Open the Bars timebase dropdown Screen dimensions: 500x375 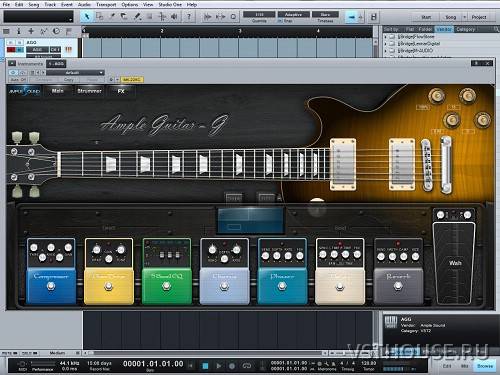pos(325,15)
